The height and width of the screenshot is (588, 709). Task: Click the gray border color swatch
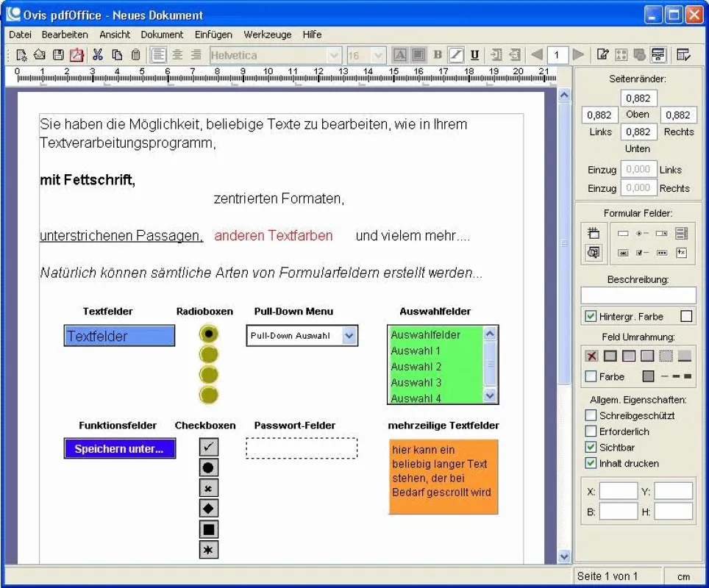[648, 376]
